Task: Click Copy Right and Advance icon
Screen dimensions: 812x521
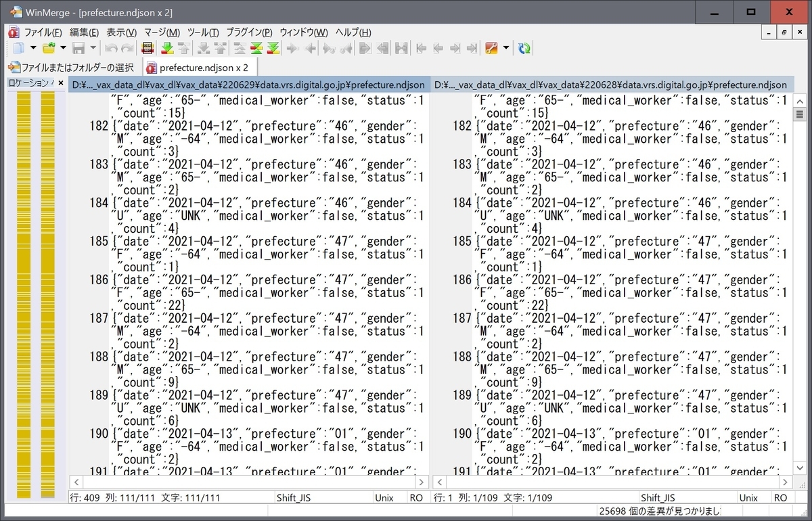Action: [330, 48]
